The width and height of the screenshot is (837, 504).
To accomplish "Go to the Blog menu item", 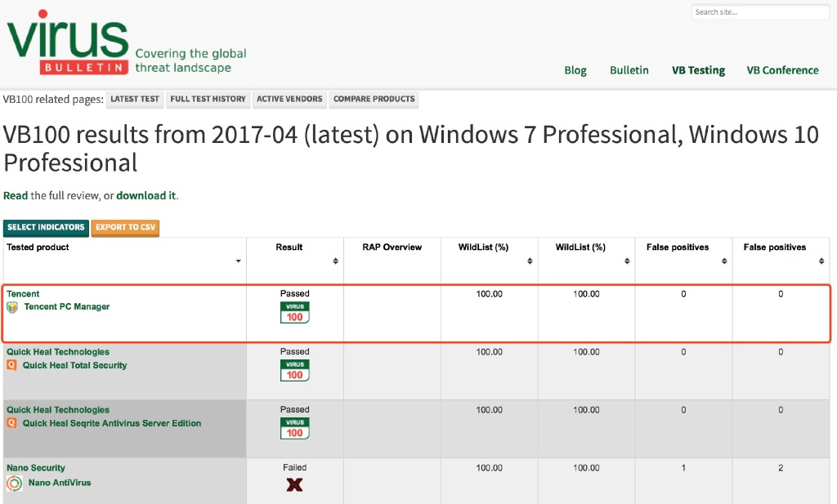I will (x=575, y=70).
